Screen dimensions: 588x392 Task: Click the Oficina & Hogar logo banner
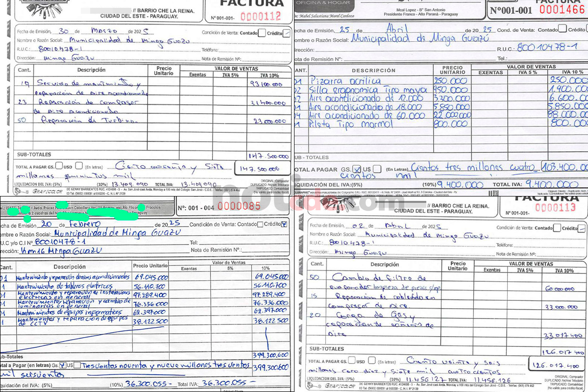[322, 3]
